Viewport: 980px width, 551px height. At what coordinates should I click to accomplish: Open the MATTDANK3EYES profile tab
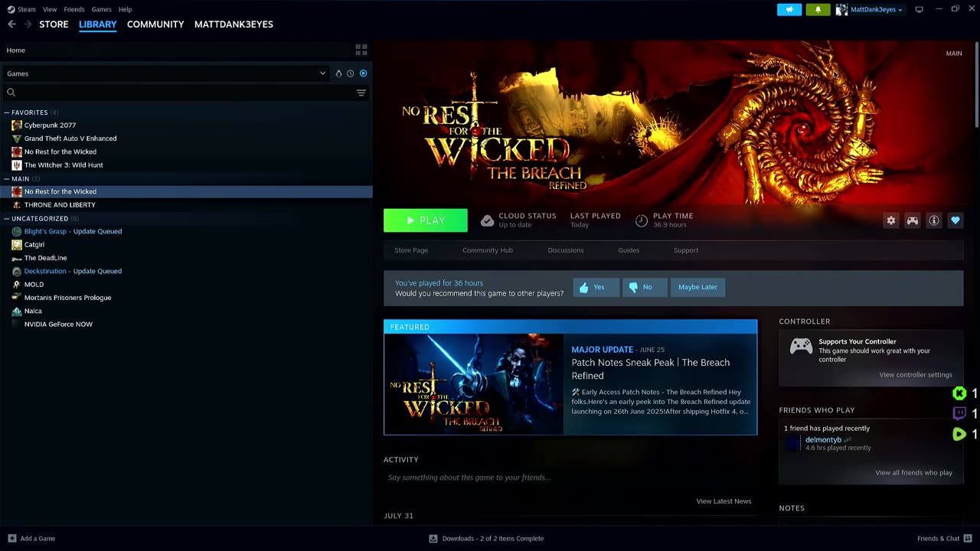coord(234,24)
